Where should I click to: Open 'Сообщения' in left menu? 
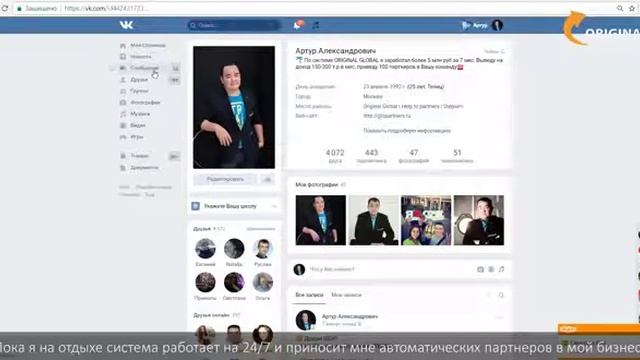tap(144, 68)
